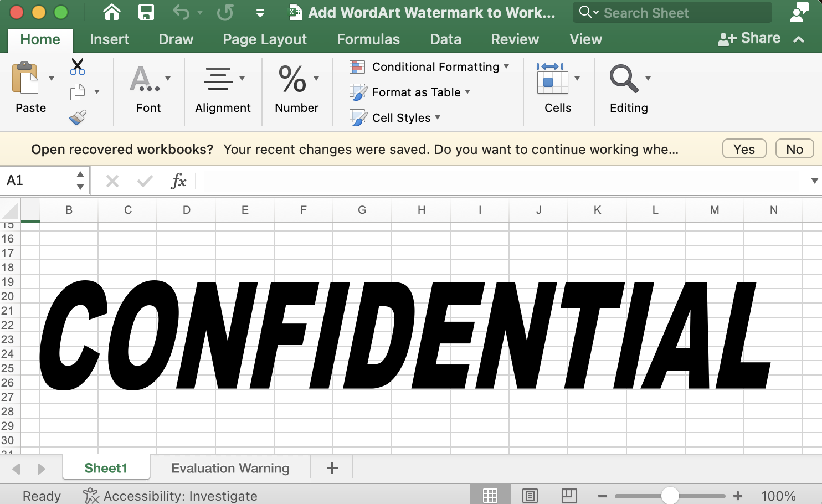Click Yes to open recovered workbooks
The image size is (822, 504).
(x=744, y=148)
